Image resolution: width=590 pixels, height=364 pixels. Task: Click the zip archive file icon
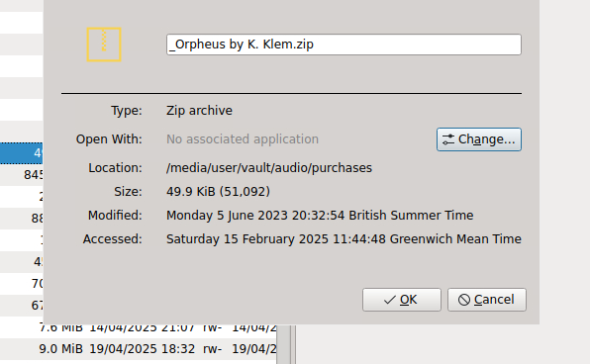coord(104,45)
